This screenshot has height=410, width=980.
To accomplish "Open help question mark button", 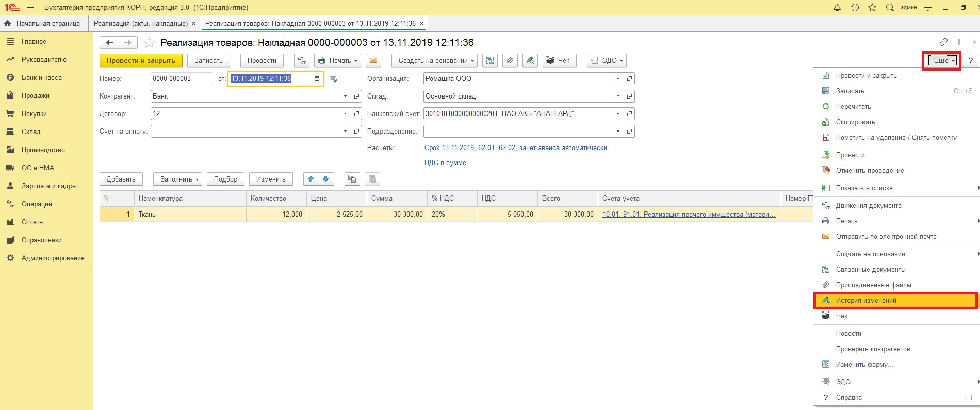I will pos(971,60).
